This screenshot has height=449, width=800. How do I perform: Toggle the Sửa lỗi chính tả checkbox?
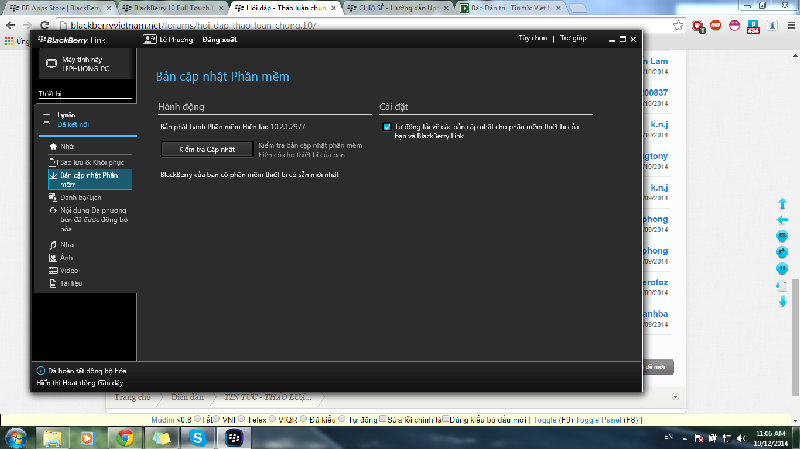click(383, 419)
